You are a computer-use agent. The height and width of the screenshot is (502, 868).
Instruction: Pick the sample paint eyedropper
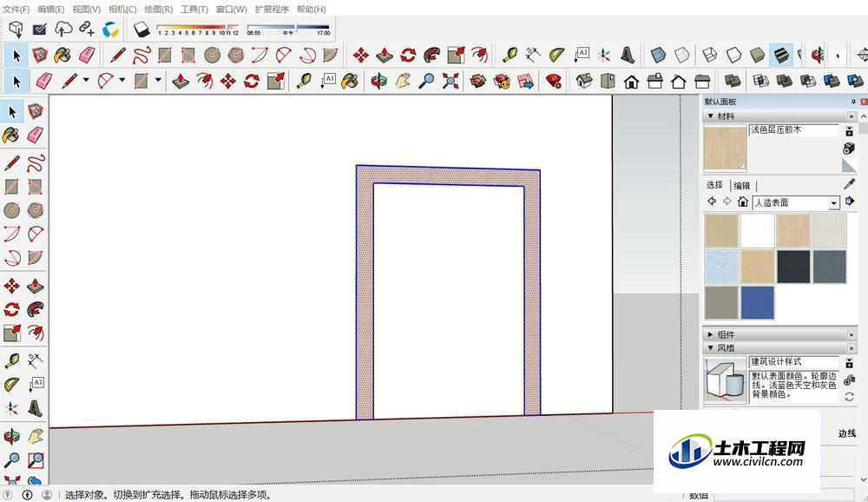click(849, 184)
